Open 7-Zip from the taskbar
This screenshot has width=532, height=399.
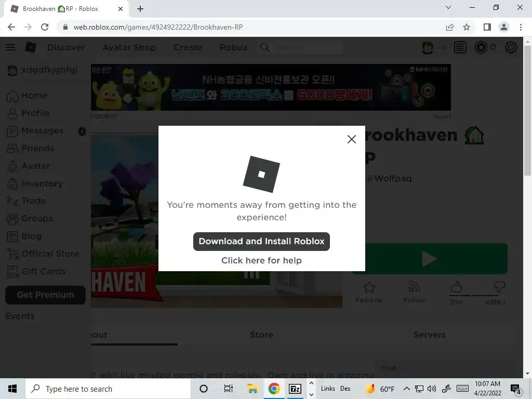pyautogui.click(x=295, y=389)
